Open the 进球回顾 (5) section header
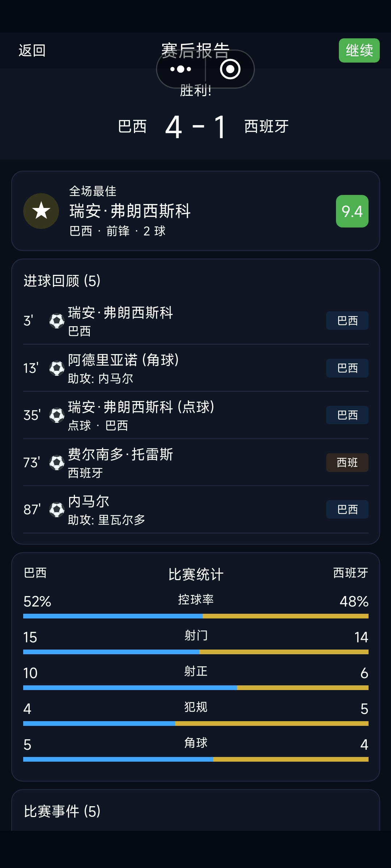391x868 pixels. 62,281
